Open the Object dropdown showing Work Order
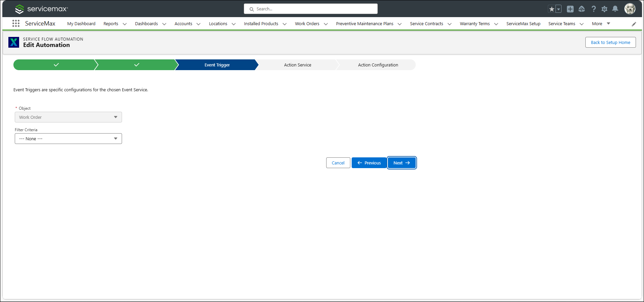Viewport: 644px width, 302px height. pyautogui.click(x=68, y=117)
